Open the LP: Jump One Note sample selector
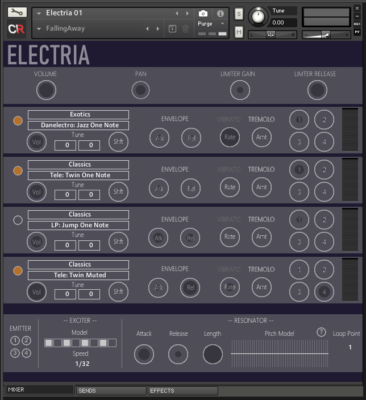This screenshot has width=366, height=400. (78, 225)
